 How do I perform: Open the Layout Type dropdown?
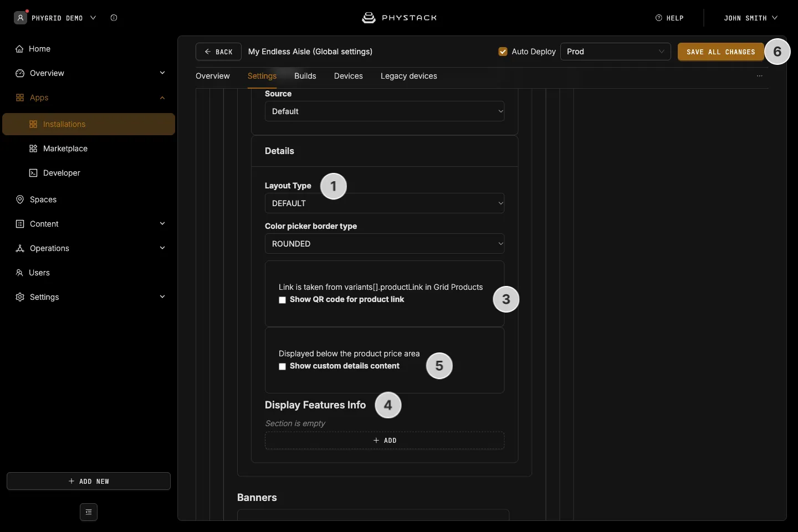click(385, 203)
